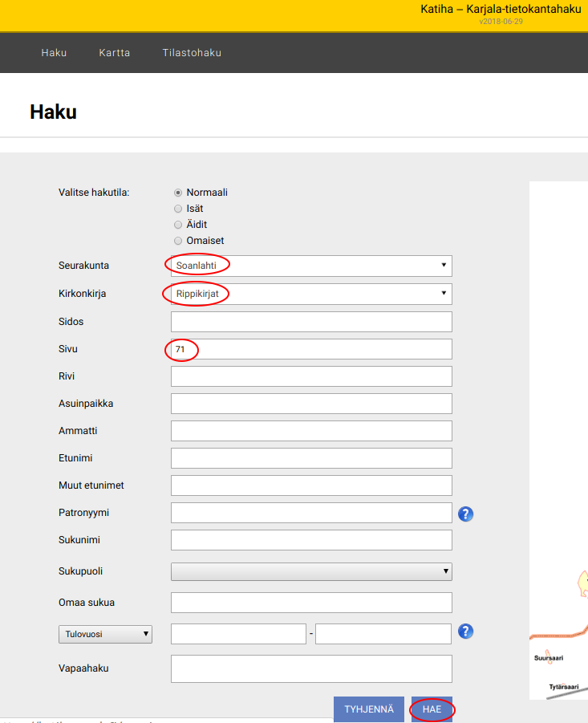
Task: Select the Omaiset radio option
Action: point(178,241)
